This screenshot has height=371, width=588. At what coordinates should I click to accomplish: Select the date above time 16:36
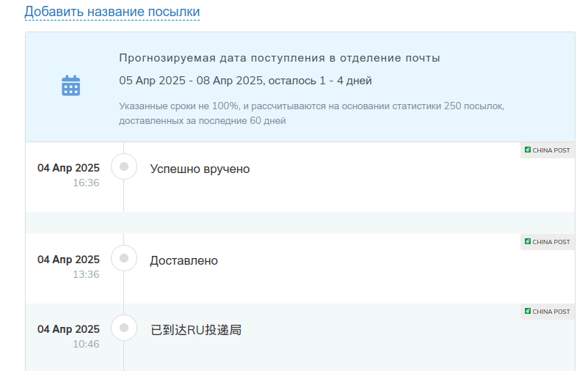coord(68,168)
